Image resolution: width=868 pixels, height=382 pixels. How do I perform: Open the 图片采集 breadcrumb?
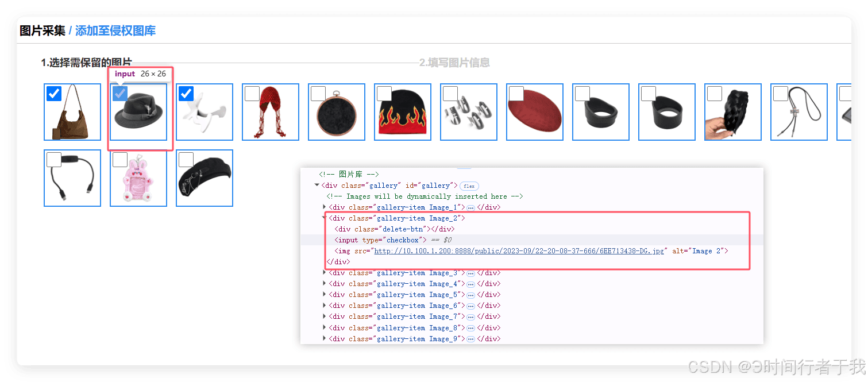click(43, 31)
